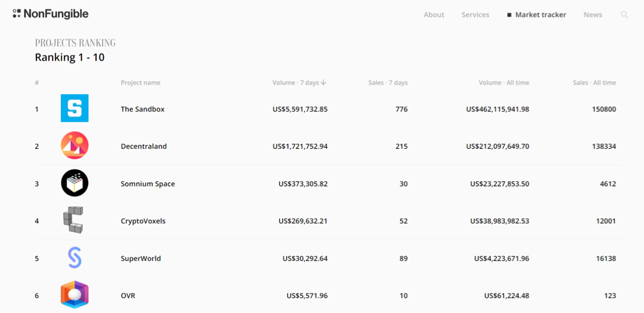Sort by Volume 7 days column

299,83
